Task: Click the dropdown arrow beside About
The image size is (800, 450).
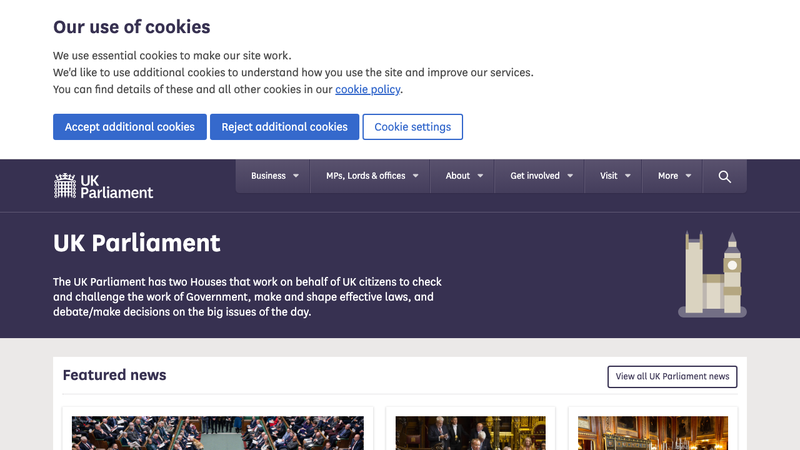Action: pyautogui.click(x=480, y=176)
